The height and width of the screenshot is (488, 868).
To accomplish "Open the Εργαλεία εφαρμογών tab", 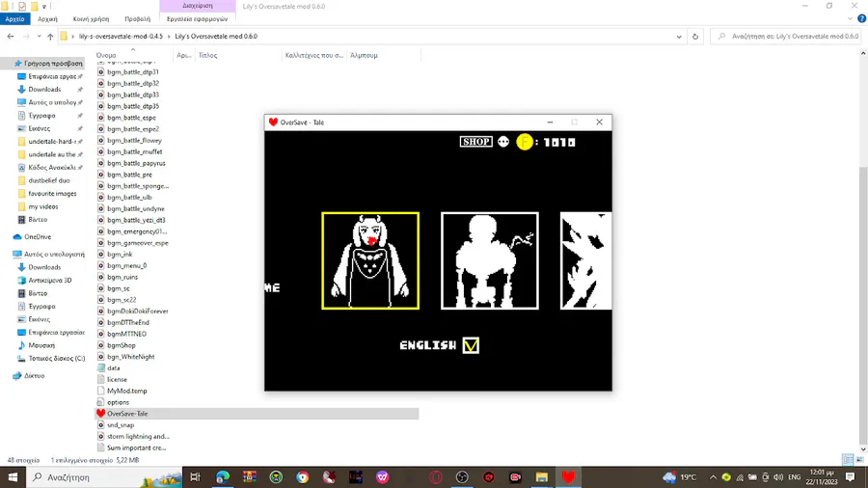I will coord(197,19).
